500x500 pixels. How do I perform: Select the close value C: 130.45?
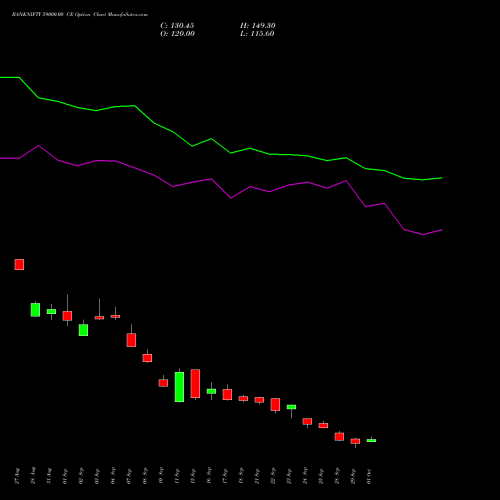[x=177, y=26]
